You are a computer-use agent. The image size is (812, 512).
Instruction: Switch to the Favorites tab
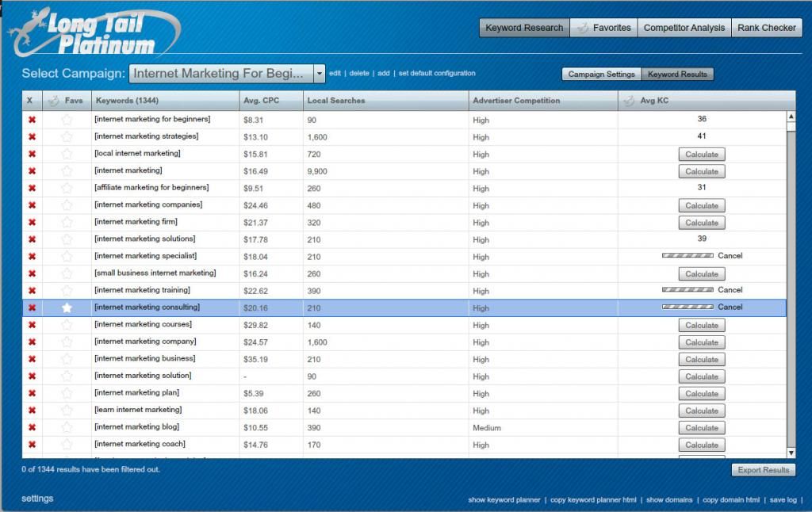(603, 28)
